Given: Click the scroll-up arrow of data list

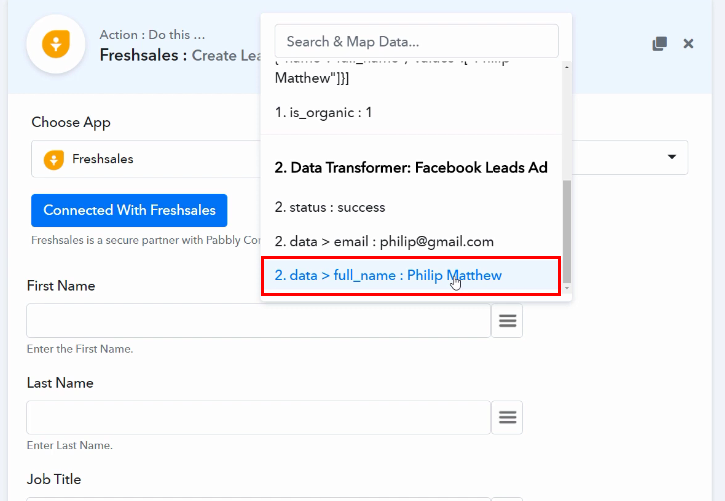Looking at the screenshot, I should click(x=567, y=67).
